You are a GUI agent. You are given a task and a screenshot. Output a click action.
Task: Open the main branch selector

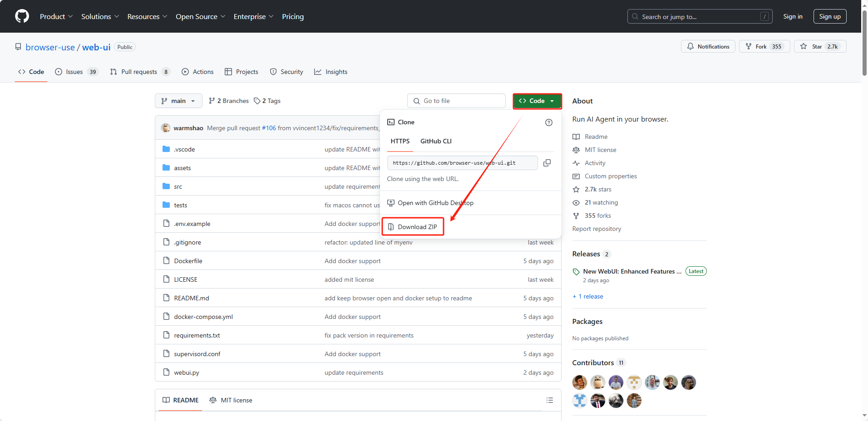178,101
